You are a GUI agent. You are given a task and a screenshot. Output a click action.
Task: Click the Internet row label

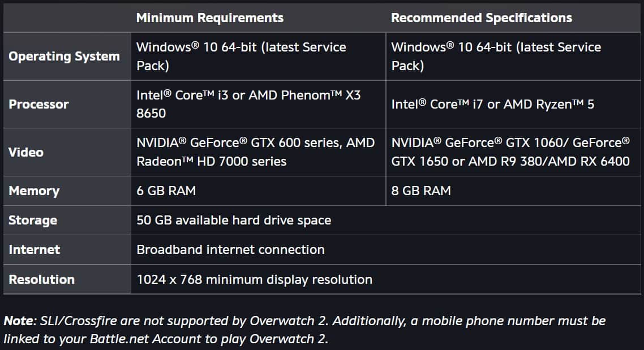coord(34,250)
